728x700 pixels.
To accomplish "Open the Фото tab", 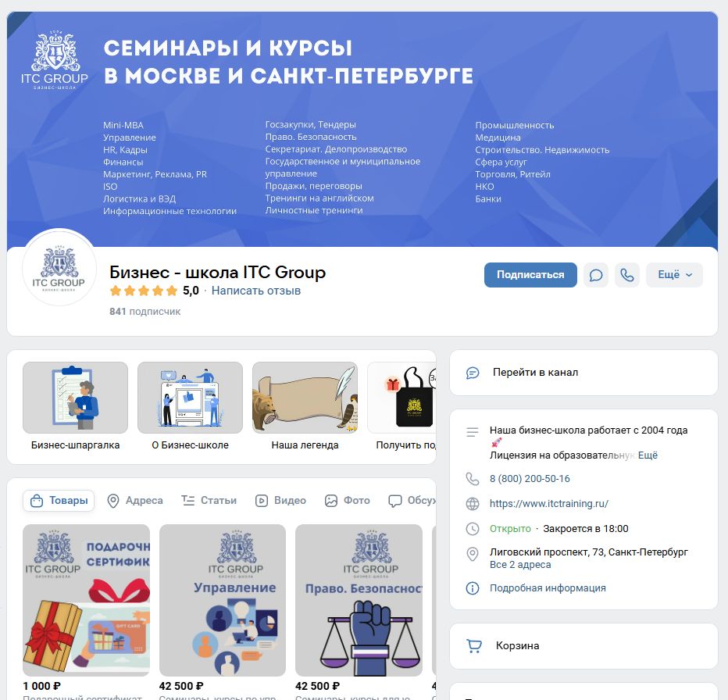I will [x=348, y=501].
